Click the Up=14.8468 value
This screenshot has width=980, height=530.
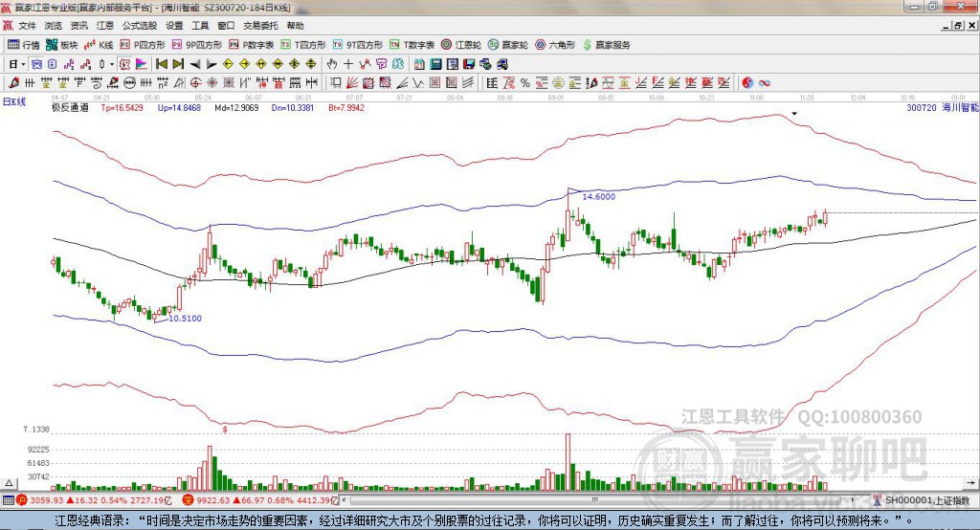(x=179, y=107)
